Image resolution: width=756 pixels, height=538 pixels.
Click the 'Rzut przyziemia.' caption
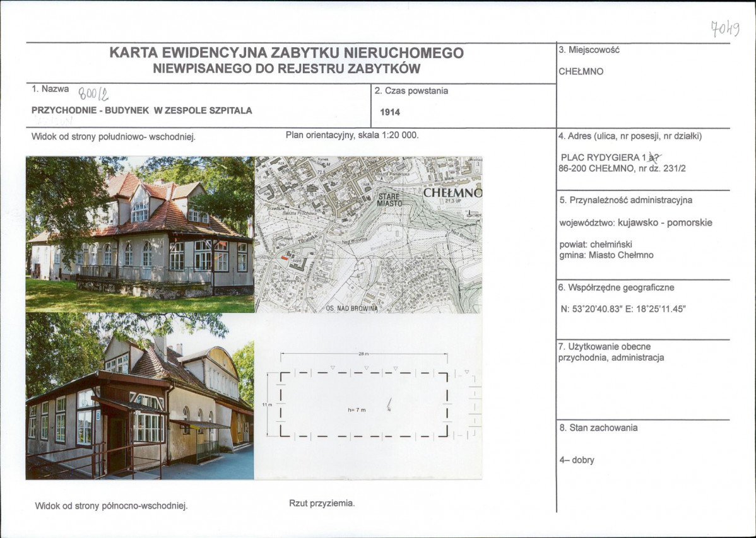pyautogui.click(x=322, y=503)
